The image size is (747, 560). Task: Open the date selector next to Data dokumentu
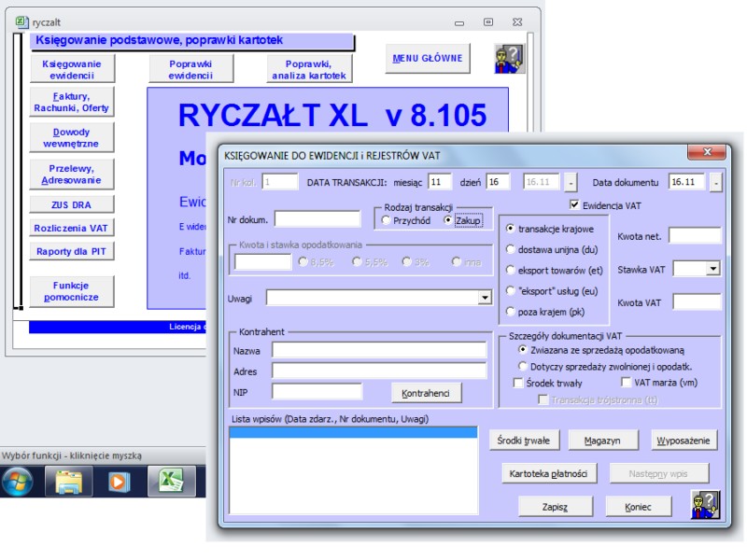pyautogui.click(x=715, y=182)
